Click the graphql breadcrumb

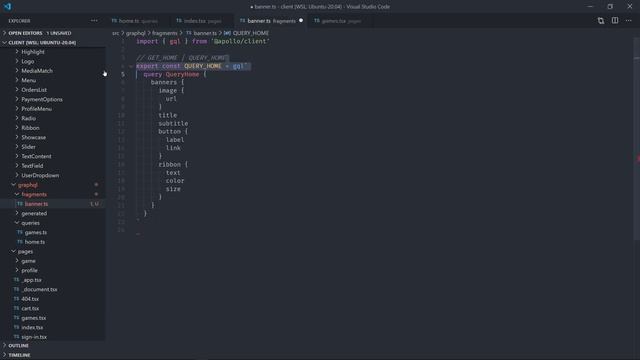(136, 33)
